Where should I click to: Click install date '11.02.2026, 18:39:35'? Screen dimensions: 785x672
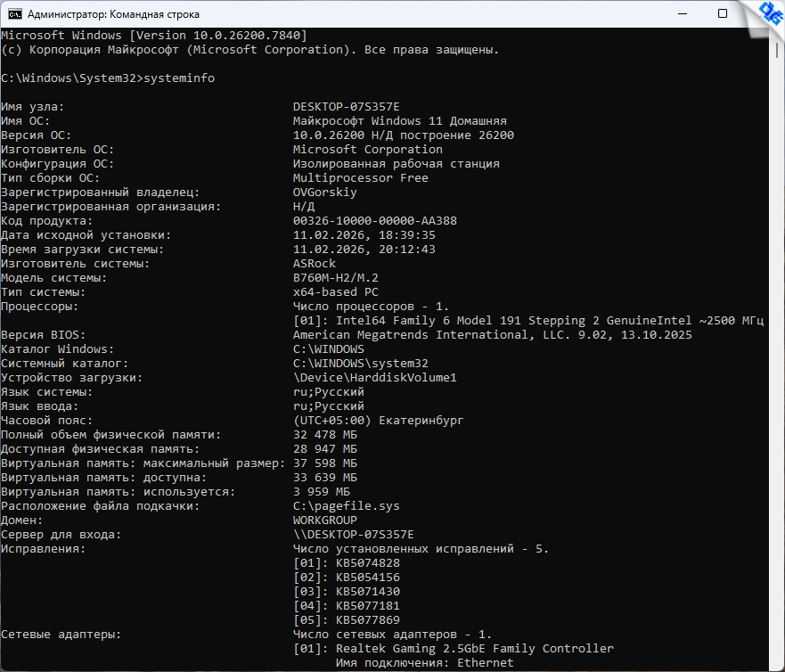click(364, 235)
